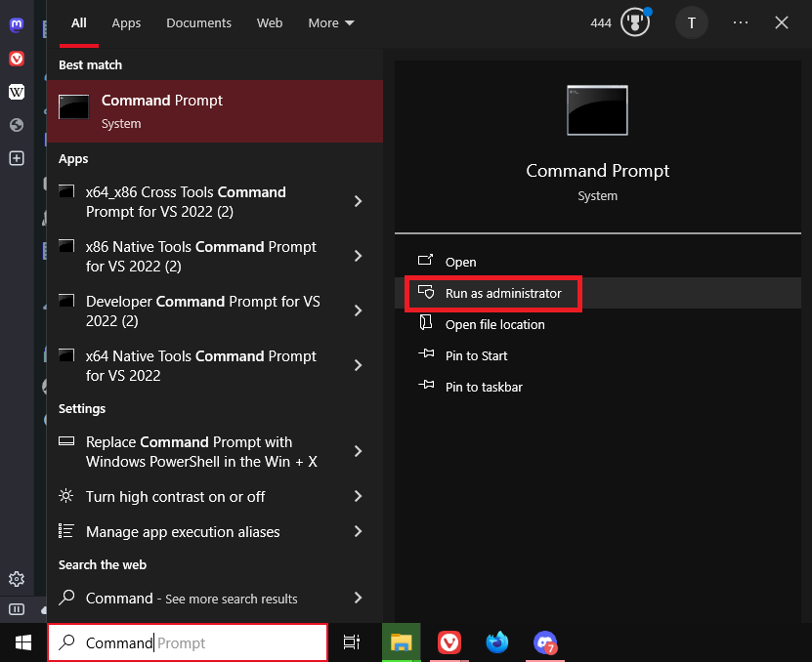
Task: Click the plus icon in the sidebar
Action: coord(16,158)
